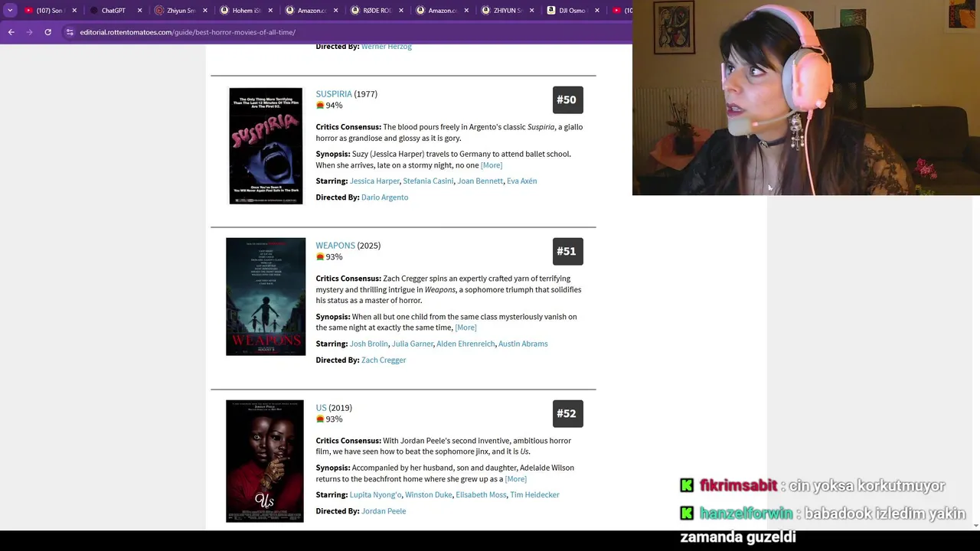Open the WEAPONS movie title link

(x=335, y=246)
